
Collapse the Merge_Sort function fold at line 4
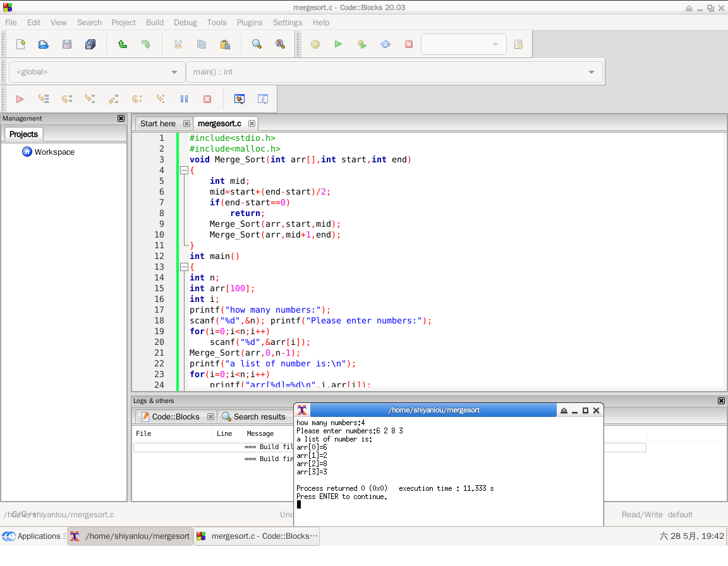pyautogui.click(x=184, y=171)
